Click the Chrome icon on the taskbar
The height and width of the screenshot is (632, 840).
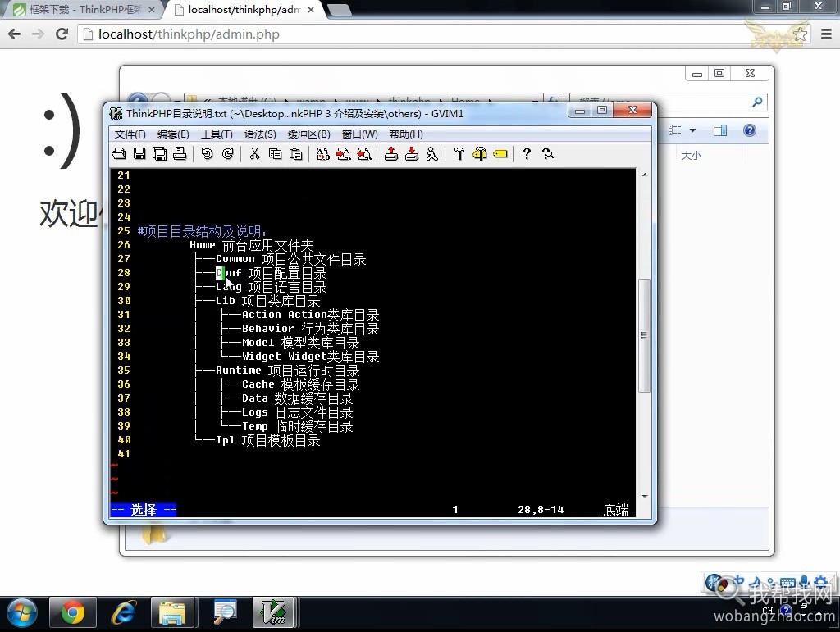[x=73, y=612]
